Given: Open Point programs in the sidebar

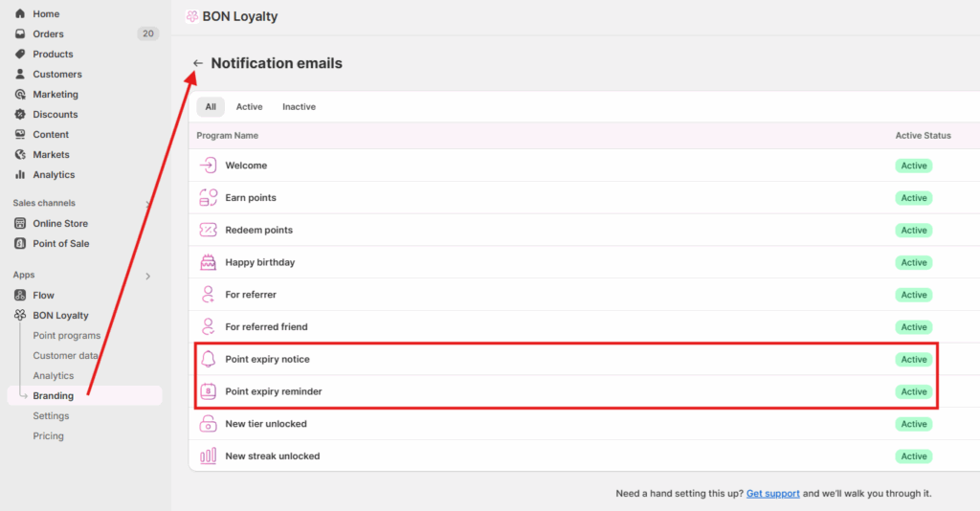Looking at the screenshot, I should pyautogui.click(x=66, y=336).
